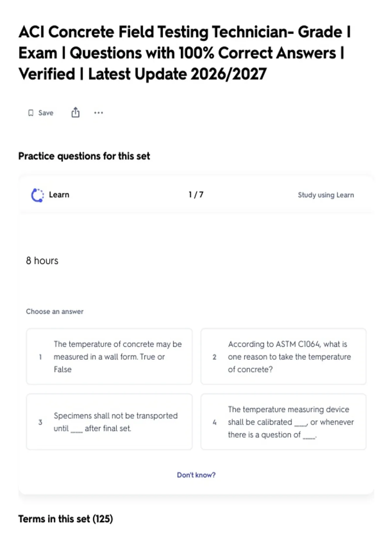
Task: Open the three-dot more options menu
Action: click(98, 113)
